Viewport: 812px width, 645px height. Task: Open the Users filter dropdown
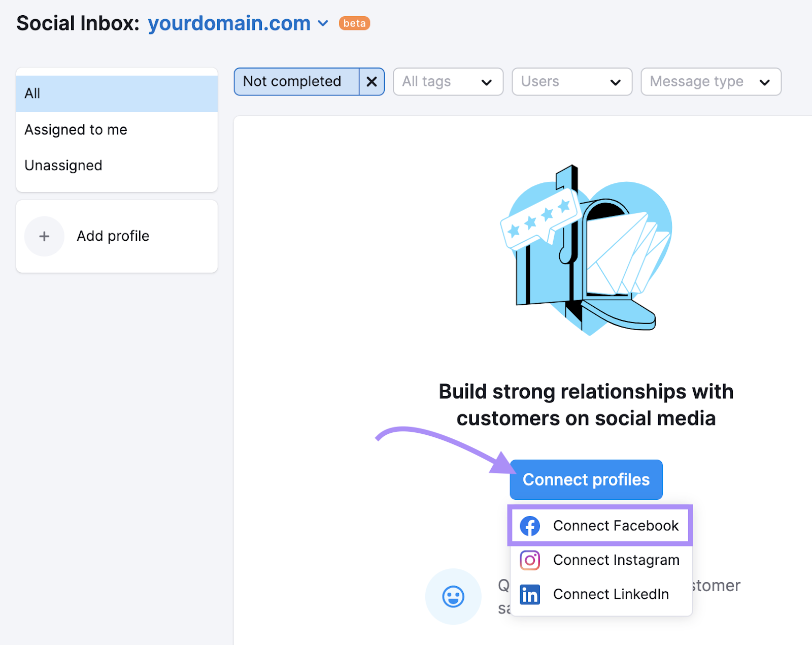tap(571, 82)
